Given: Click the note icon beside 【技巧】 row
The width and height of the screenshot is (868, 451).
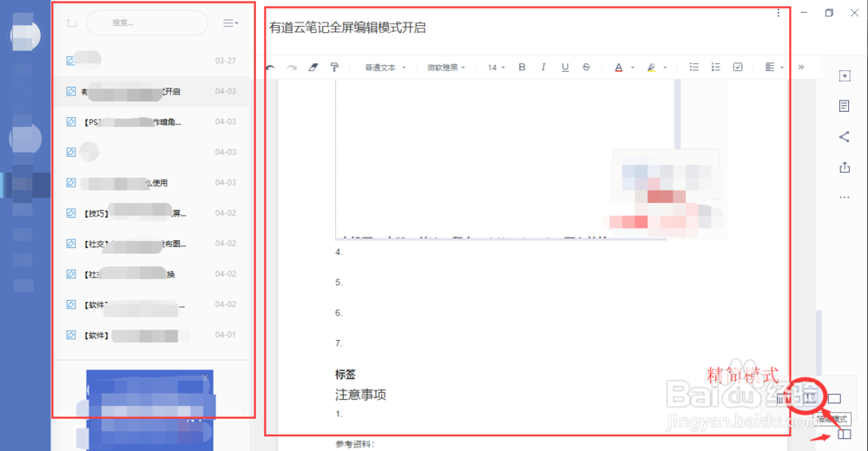Looking at the screenshot, I should 71,213.
